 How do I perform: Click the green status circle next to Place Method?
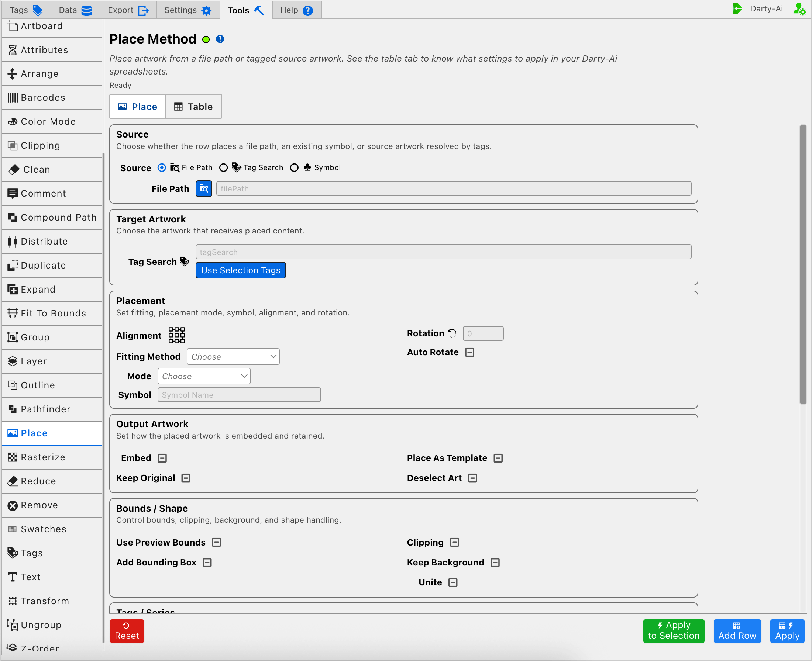(206, 39)
